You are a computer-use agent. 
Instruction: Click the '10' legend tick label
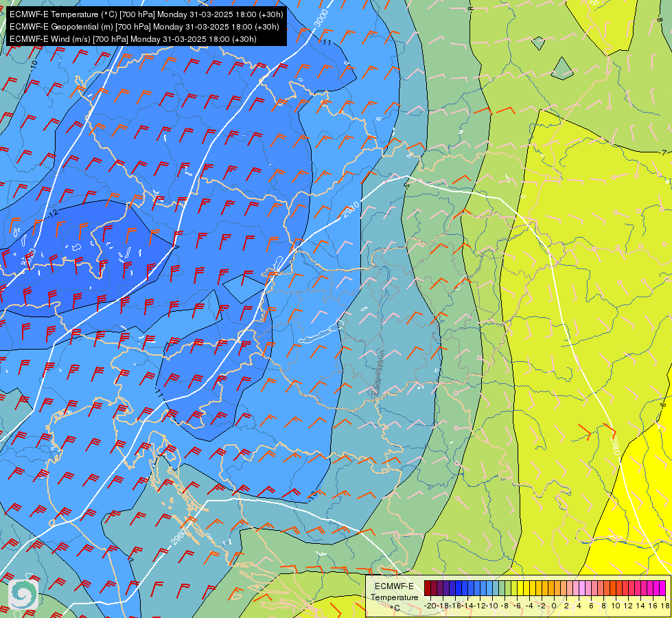tap(616, 606)
